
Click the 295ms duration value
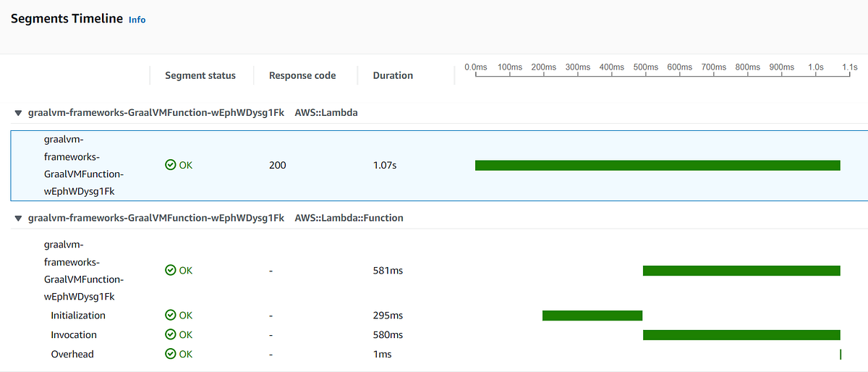click(388, 316)
